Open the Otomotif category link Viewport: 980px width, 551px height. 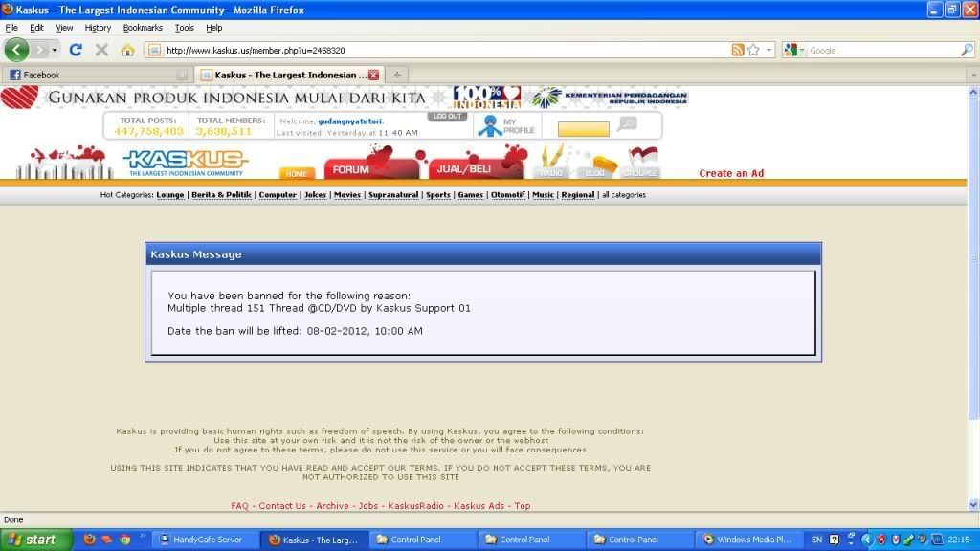507,195
